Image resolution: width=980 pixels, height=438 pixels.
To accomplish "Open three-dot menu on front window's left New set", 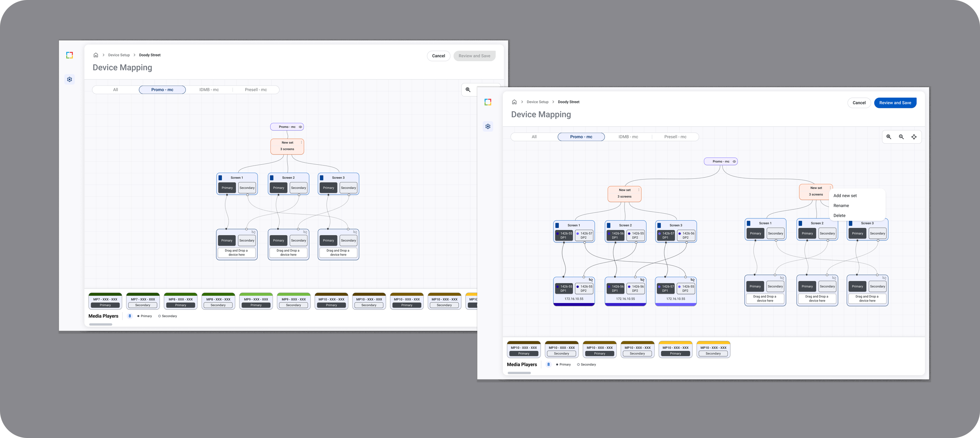I will [639, 190].
